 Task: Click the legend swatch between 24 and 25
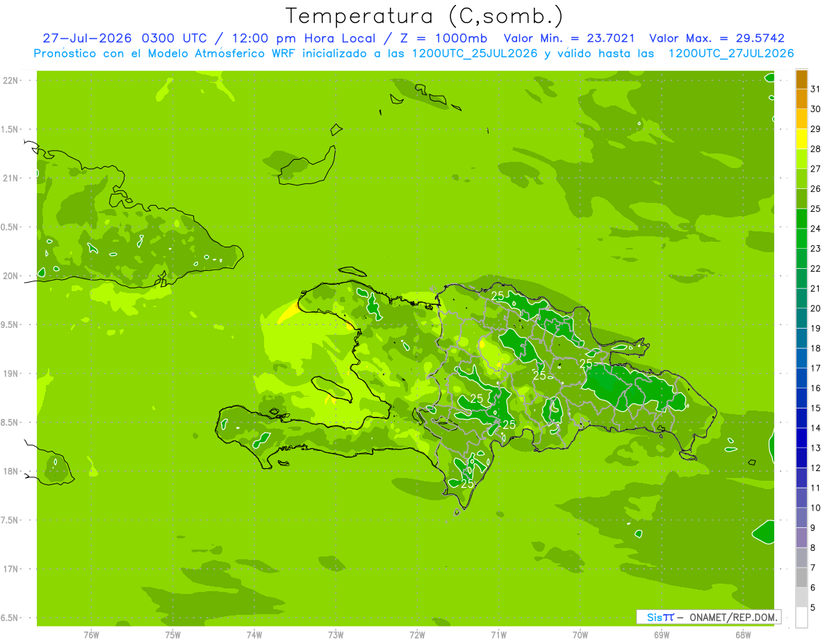801,219
